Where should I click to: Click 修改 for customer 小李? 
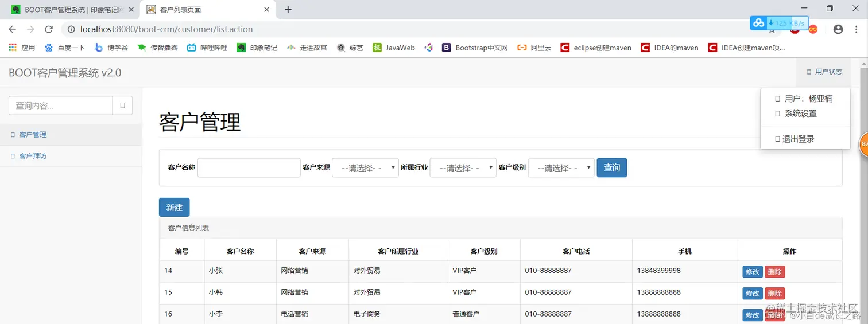(x=753, y=315)
